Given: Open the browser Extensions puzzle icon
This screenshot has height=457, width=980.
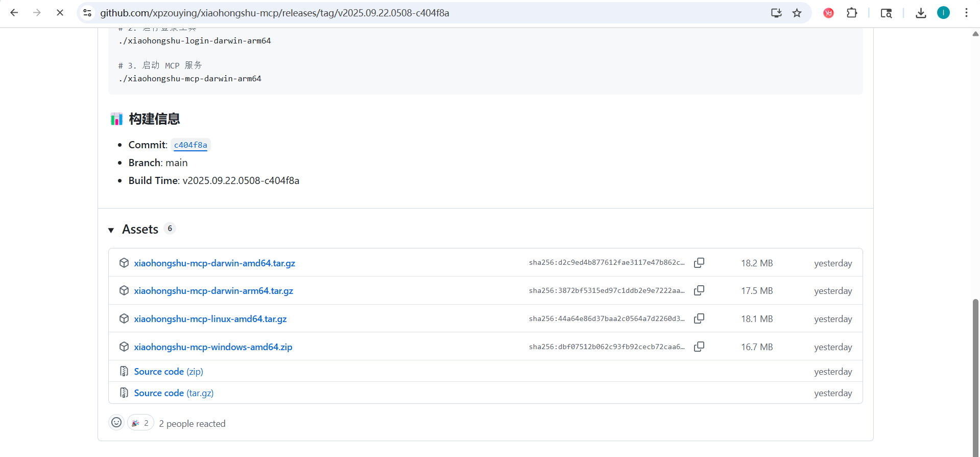Looking at the screenshot, I should tap(851, 13).
